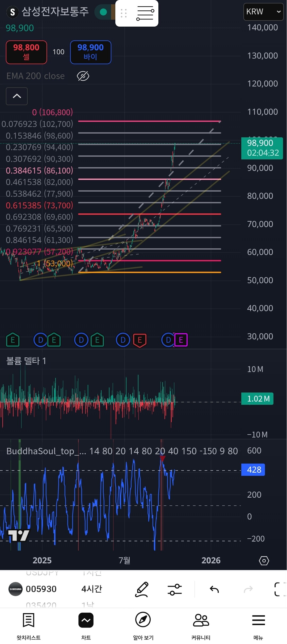Toggle EMA 200 indicator visibility
The width and height of the screenshot is (287, 644).
pyautogui.click(x=83, y=76)
